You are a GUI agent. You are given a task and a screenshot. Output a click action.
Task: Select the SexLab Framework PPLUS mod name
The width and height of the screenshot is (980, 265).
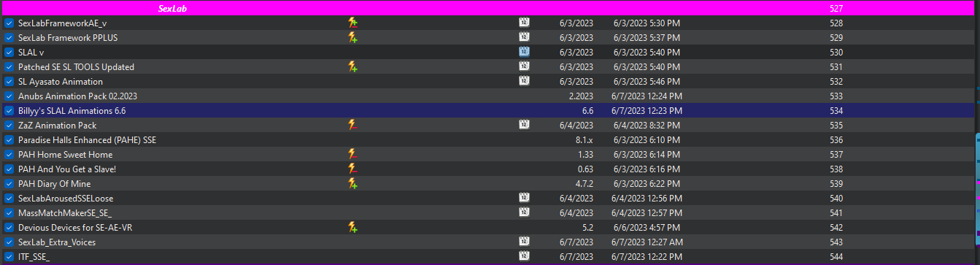coord(68,38)
